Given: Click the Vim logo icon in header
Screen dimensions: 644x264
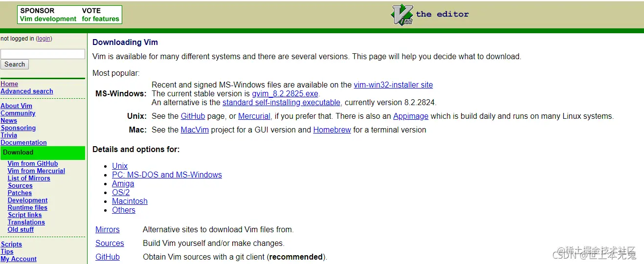Looking at the screenshot, I should 402,15.
